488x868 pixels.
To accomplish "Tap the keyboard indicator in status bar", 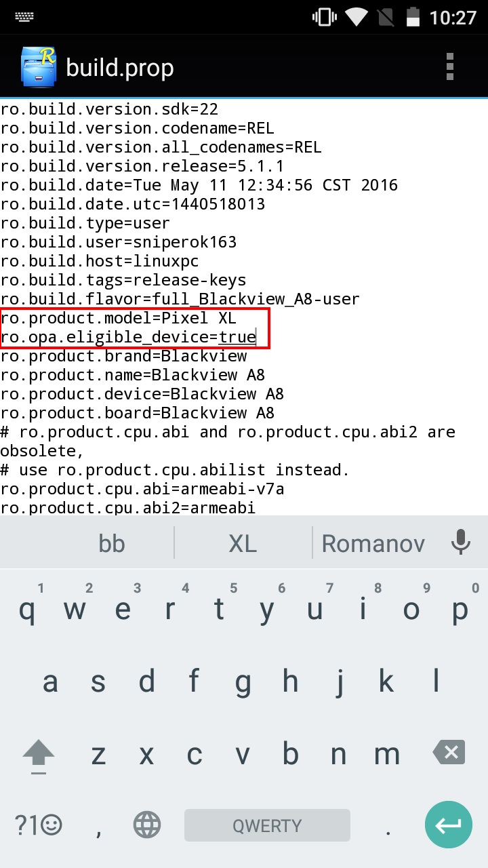I will click(25, 17).
